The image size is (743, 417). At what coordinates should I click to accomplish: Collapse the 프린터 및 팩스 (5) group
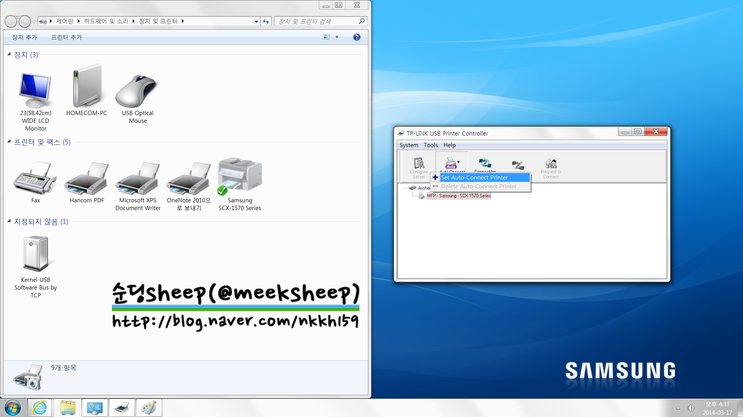pyautogui.click(x=9, y=142)
